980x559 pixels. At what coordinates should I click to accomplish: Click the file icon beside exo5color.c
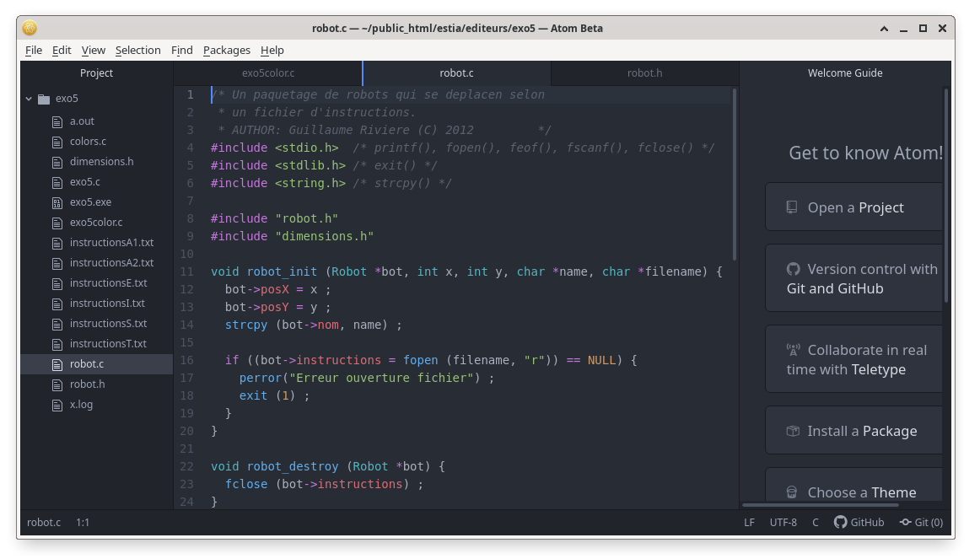57,223
